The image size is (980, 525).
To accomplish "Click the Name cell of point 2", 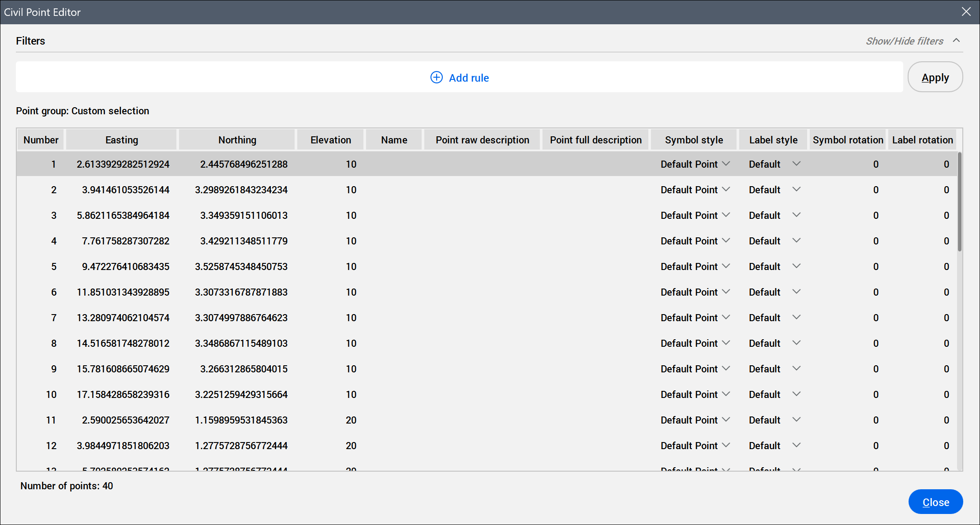I will pyautogui.click(x=394, y=190).
